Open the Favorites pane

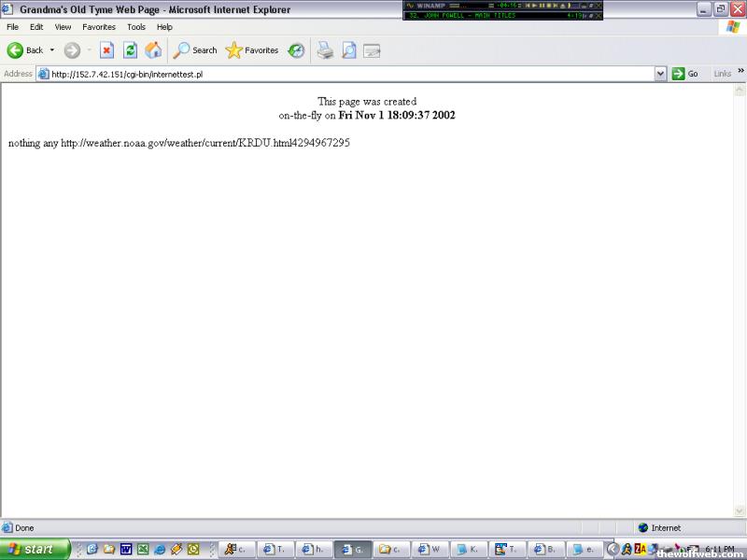252,50
